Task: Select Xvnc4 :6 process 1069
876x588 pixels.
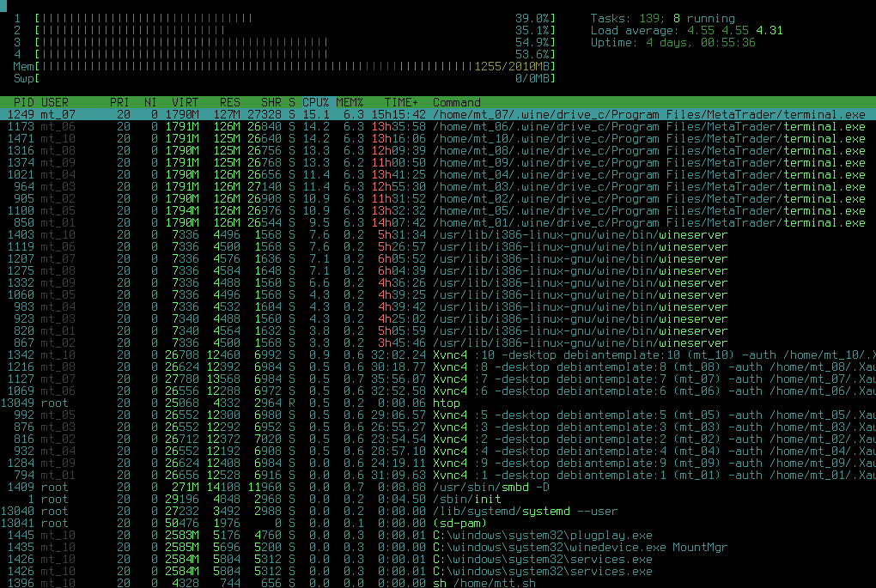Action: pos(438,391)
